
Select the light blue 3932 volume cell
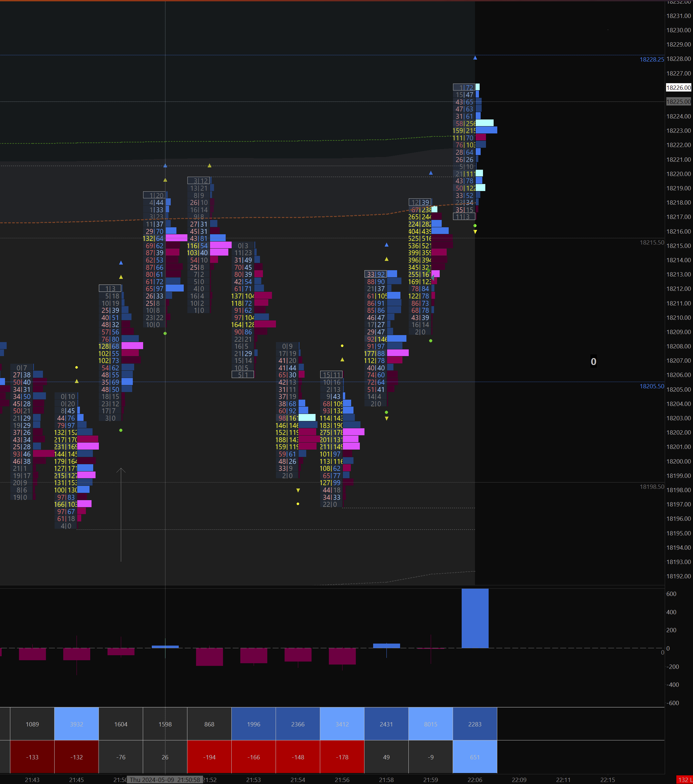76,724
